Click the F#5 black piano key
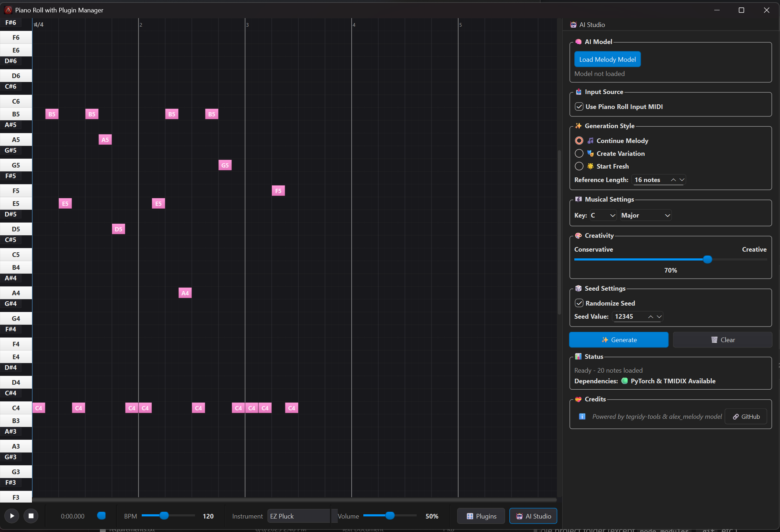The height and width of the screenshot is (532, 780). click(x=11, y=176)
